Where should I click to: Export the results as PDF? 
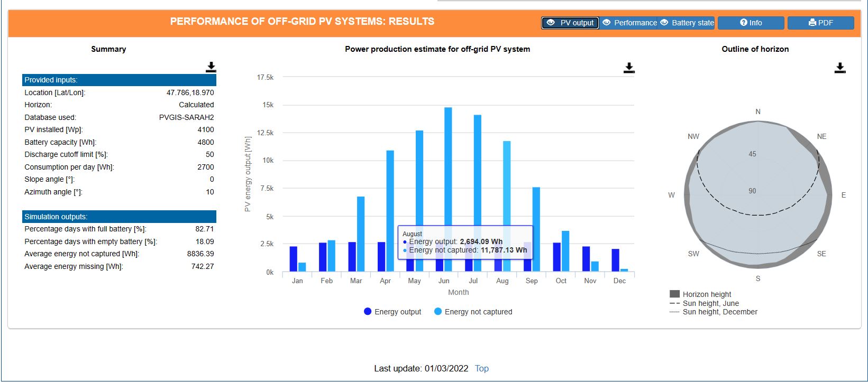pyautogui.click(x=821, y=23)
